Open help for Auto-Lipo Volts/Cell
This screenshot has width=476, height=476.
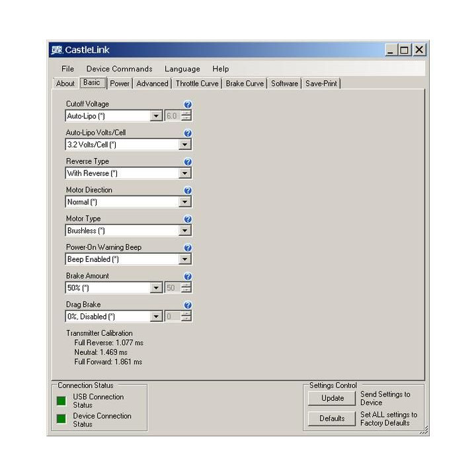click(x=188, y=133)
